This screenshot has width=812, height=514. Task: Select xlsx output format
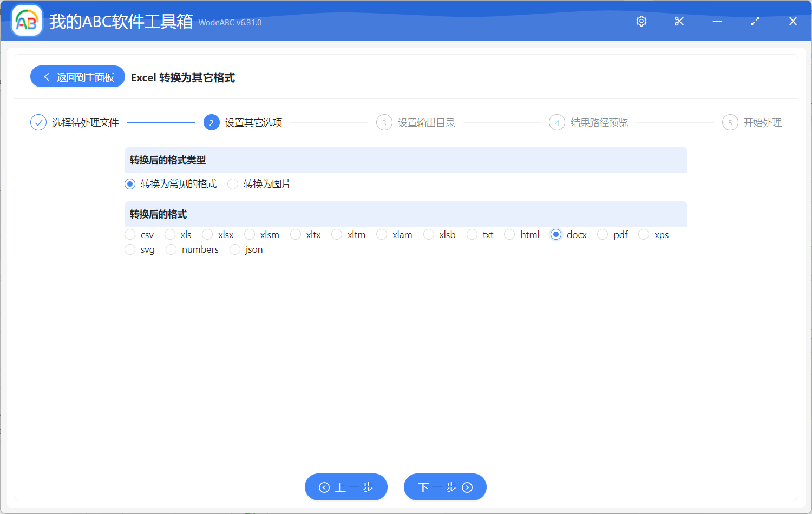pos(207,234)
